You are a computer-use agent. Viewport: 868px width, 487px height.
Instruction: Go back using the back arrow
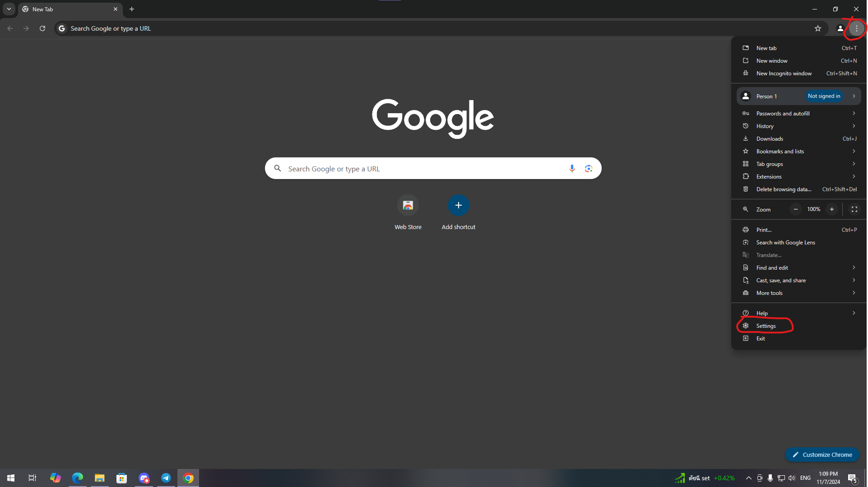pyautogui.click(x=10, y=28)
